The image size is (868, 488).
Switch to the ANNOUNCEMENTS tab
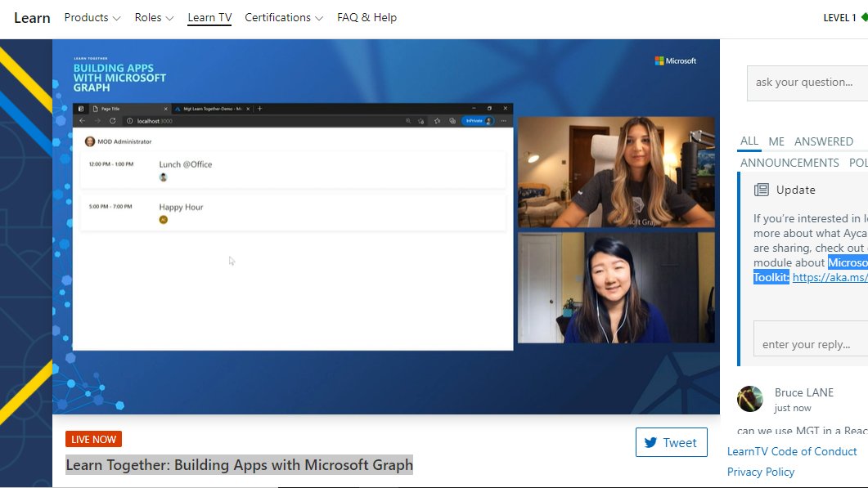click(789, 163)
